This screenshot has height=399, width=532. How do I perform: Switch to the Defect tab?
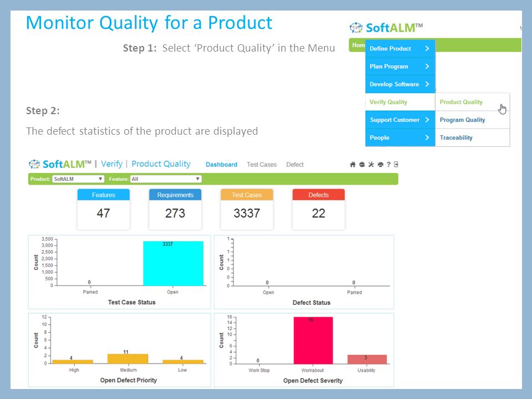pos(294,165)
